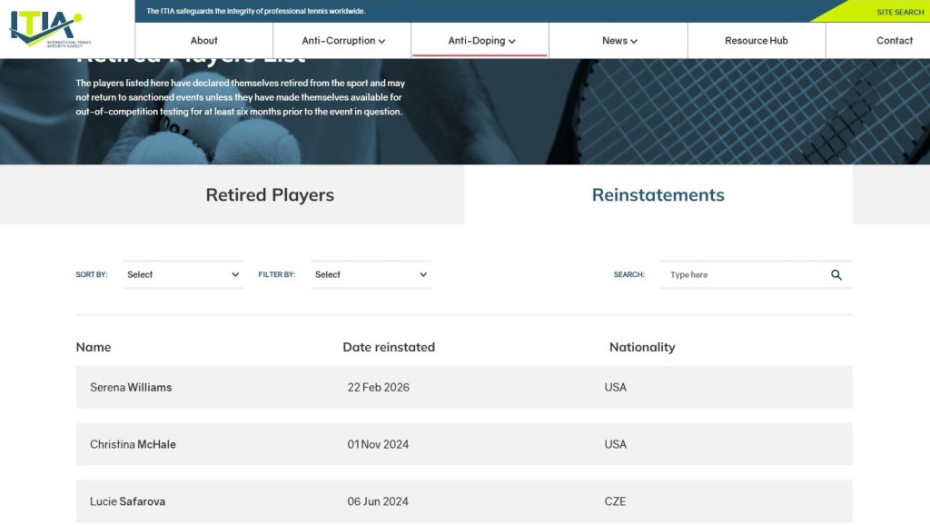
Task: Click the search magnifier icon
Action: [836, 275]
